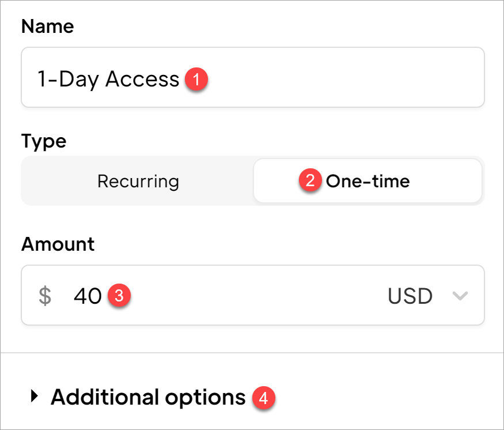Select the Recurring price type
This screenshot has height=430, width=504.
pos(138,182)
